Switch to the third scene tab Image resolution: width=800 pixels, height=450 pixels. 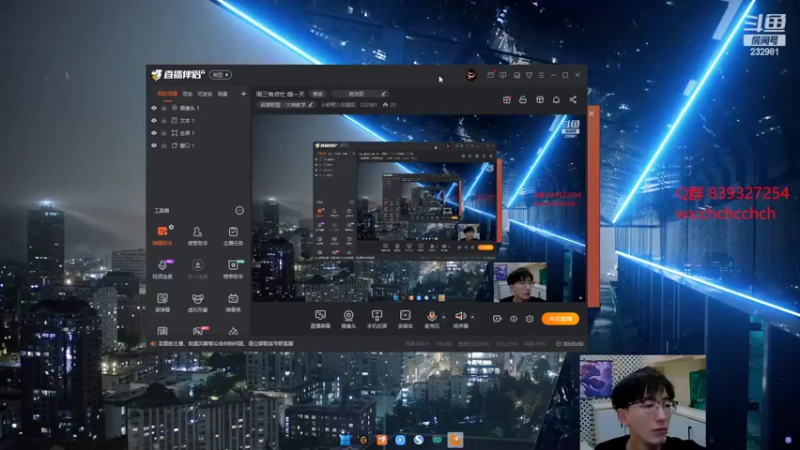point(205,94)
